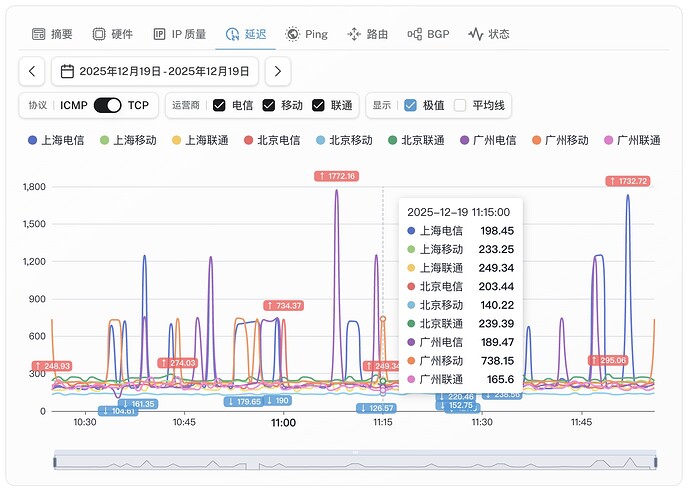
Task: Click the Ping globe icon
Action: point(292,34)
